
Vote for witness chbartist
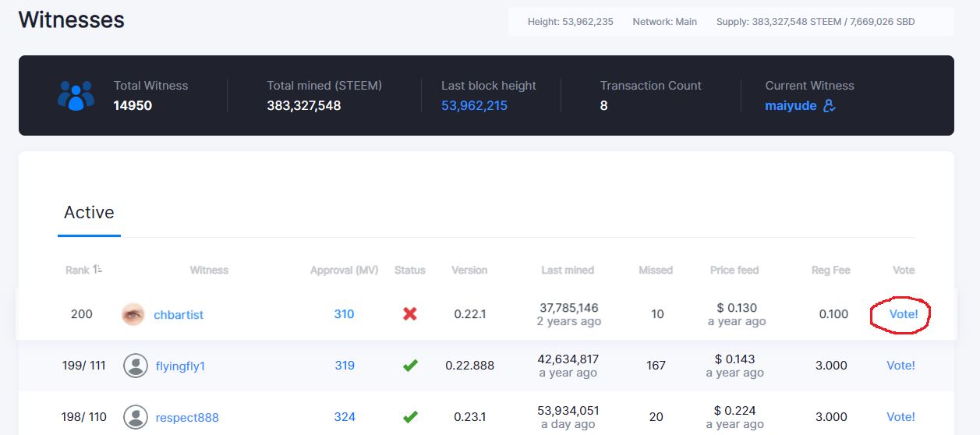coord(904,314)
